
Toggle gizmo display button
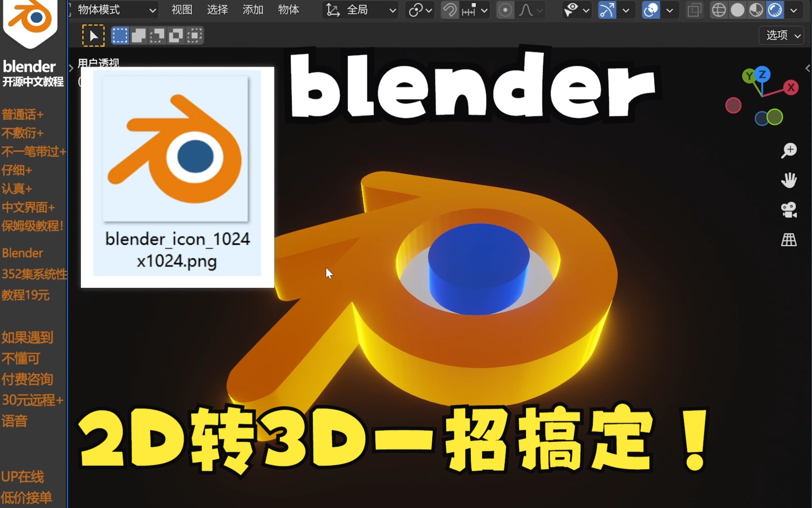pyautogui.click(x=607, y=10)
